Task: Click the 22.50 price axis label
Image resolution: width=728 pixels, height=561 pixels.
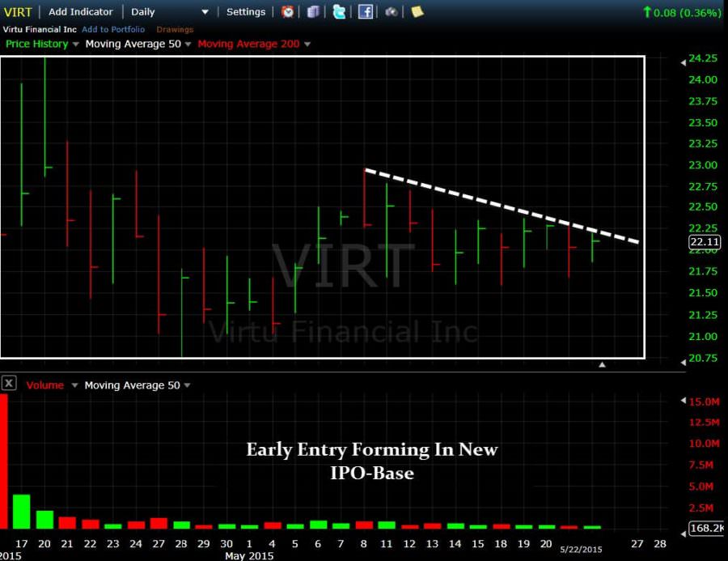Action: pyautogui.click(x=702, y=206)
